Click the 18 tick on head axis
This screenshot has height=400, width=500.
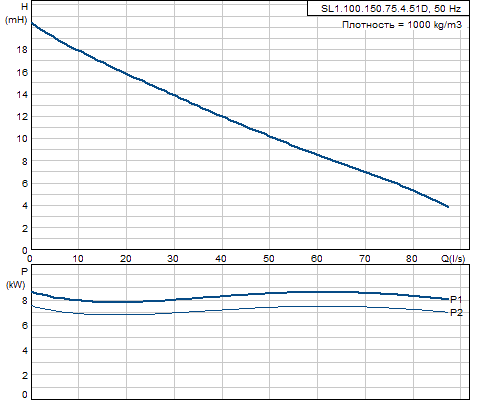22,50
